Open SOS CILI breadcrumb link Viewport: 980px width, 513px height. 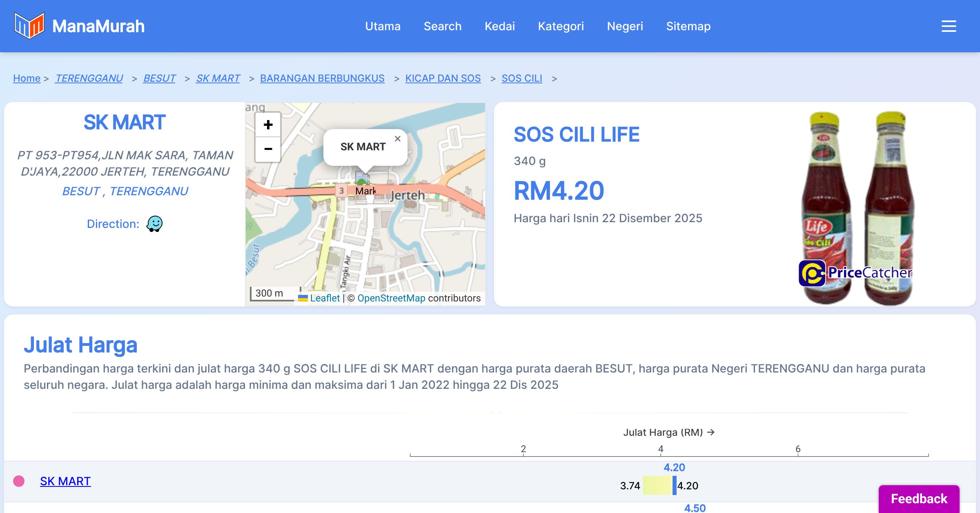(x=521, y=78)
